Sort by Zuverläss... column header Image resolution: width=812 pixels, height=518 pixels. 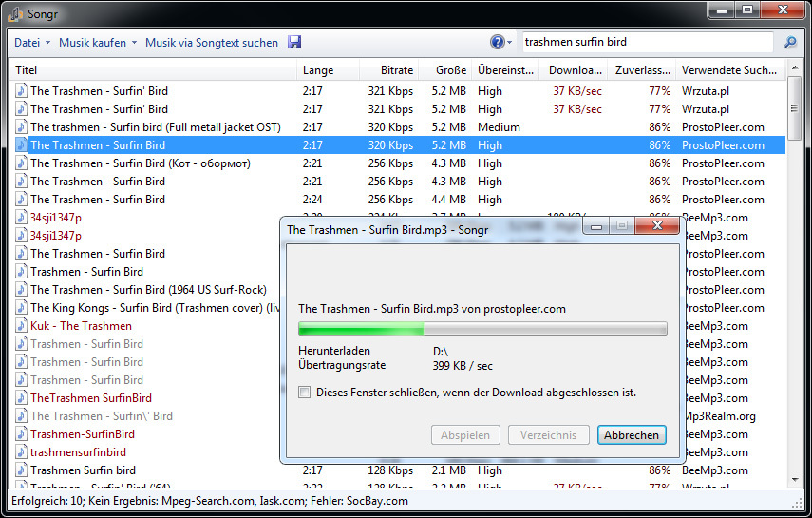(x=642, y=70)
